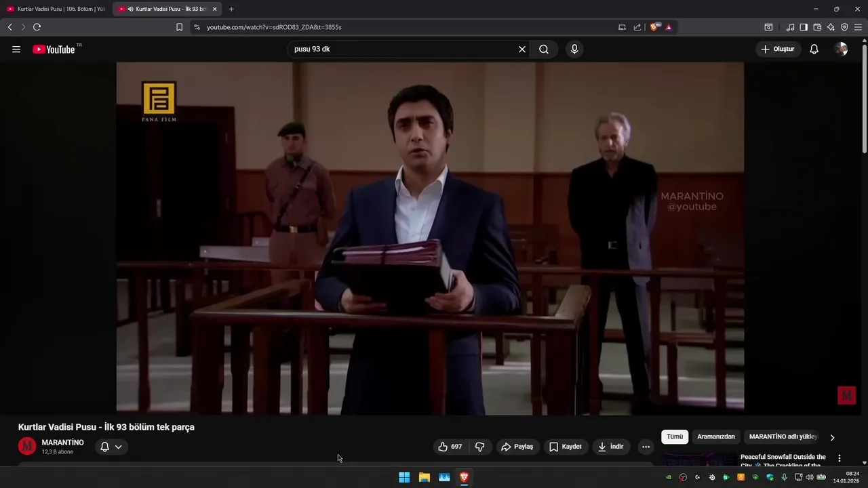Submit search with the magnifier icon

544,49
